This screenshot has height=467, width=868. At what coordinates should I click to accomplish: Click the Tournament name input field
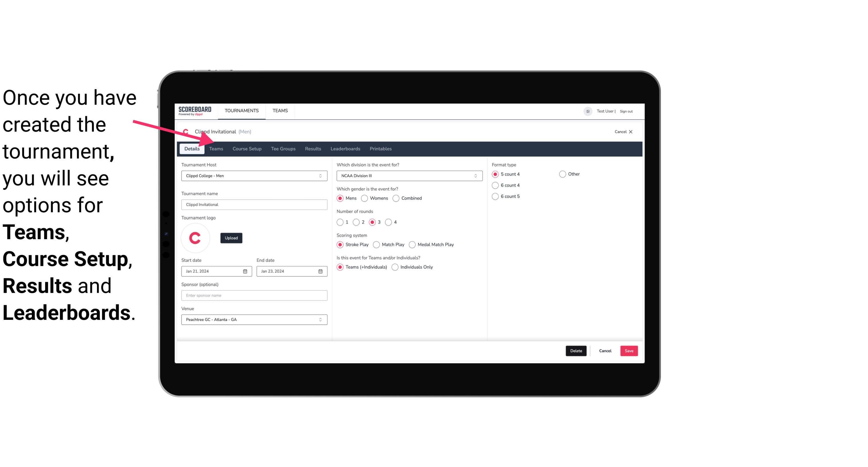254,204
